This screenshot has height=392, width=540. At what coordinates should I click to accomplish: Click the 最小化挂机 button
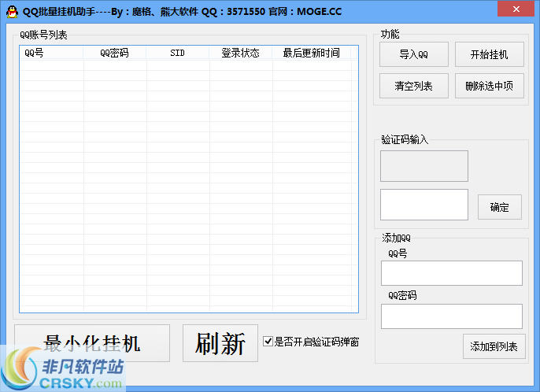92,343
